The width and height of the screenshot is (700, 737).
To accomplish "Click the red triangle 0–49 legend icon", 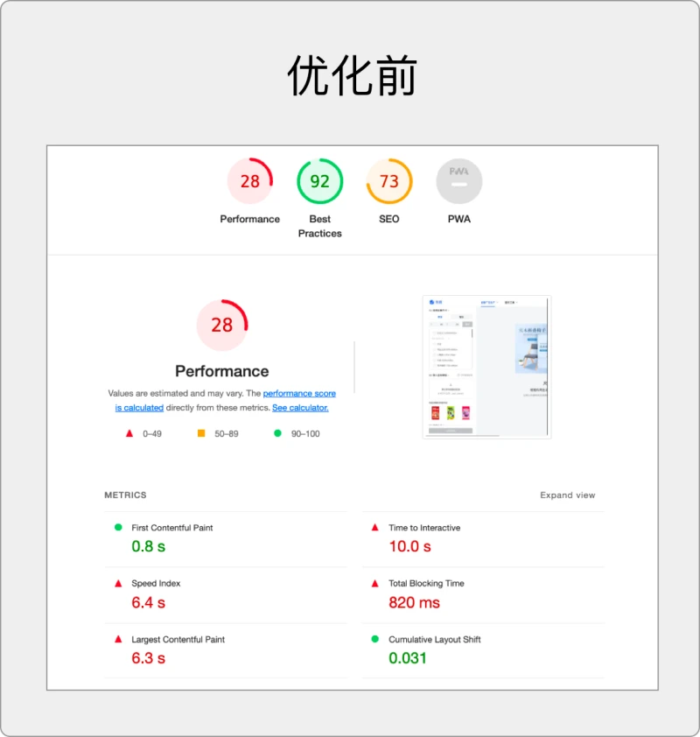I will pyautogui.click(x=129, y=433).
